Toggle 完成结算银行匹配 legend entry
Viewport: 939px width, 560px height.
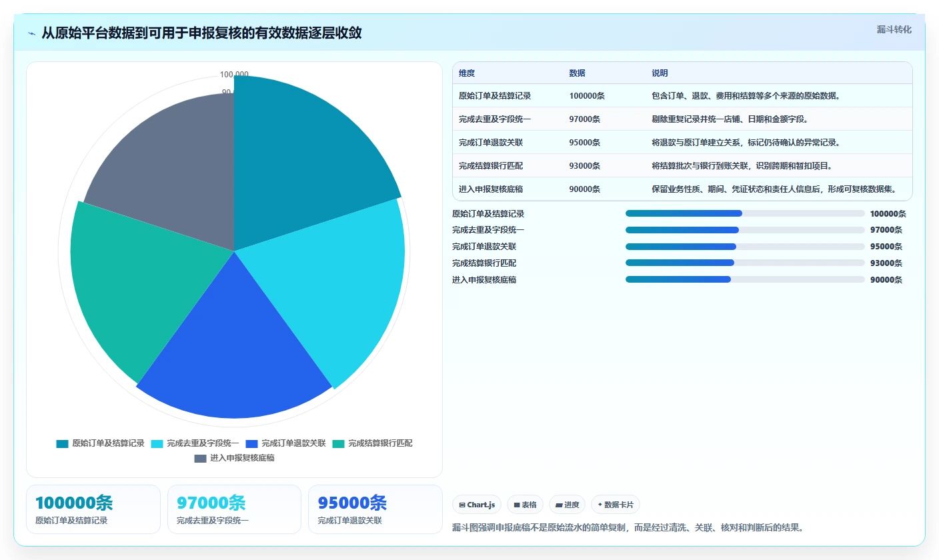coord(372,443)
